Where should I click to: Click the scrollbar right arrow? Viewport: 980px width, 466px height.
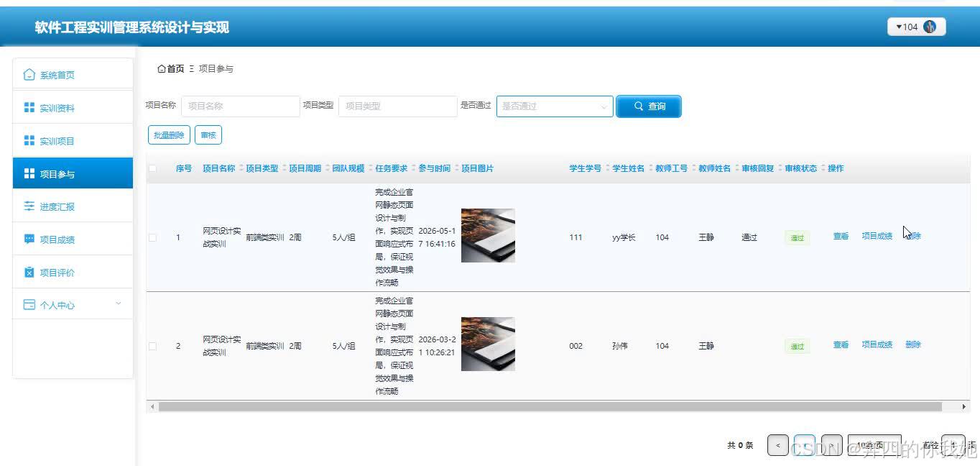click(x=964, y=406)
